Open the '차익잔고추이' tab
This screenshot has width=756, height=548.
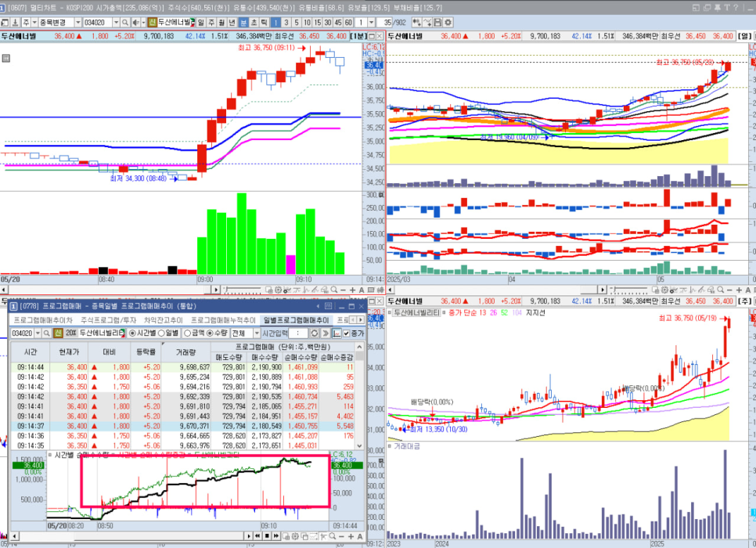pos(164,320)
